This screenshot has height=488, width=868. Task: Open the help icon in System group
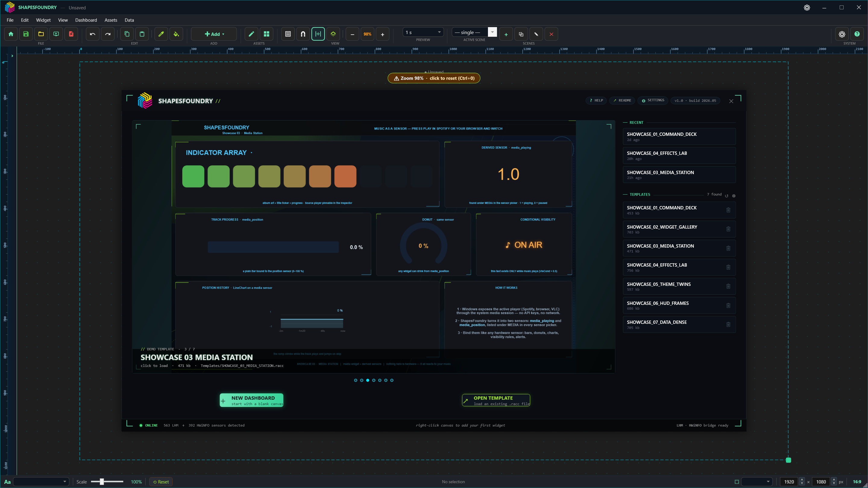(857, 34)
